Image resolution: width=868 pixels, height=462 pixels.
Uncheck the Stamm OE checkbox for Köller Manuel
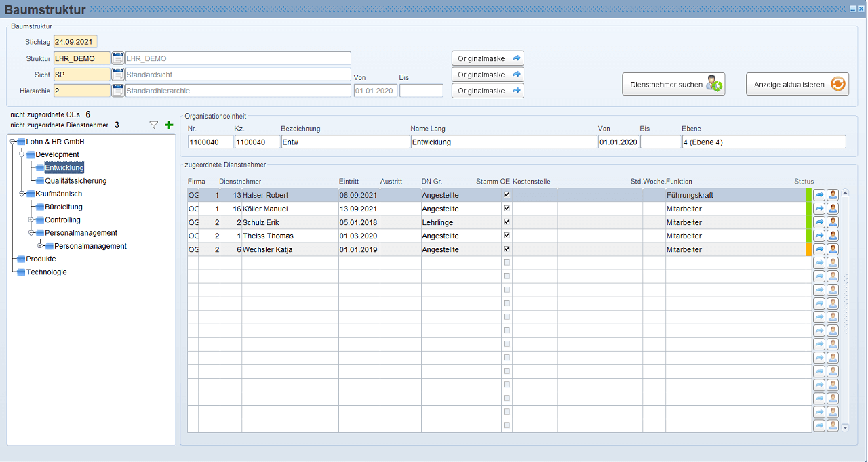tap(506, 209)
